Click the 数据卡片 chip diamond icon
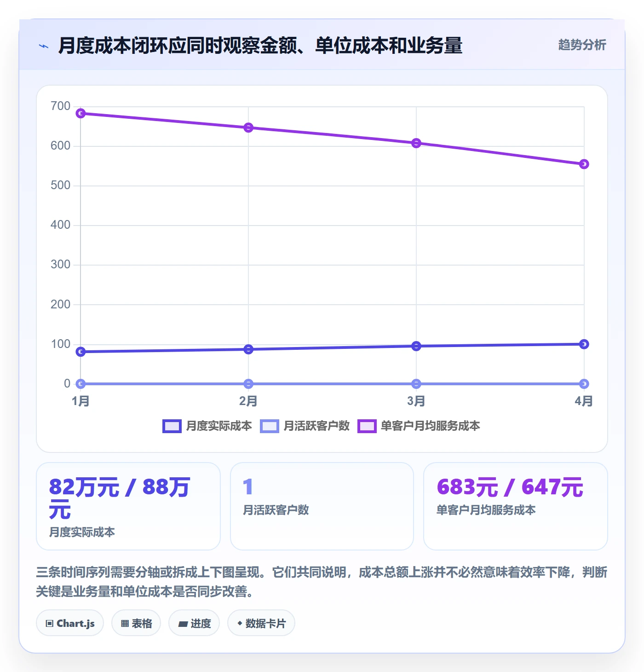The height and width of the screenshot is (672, 644). (240, 623)
